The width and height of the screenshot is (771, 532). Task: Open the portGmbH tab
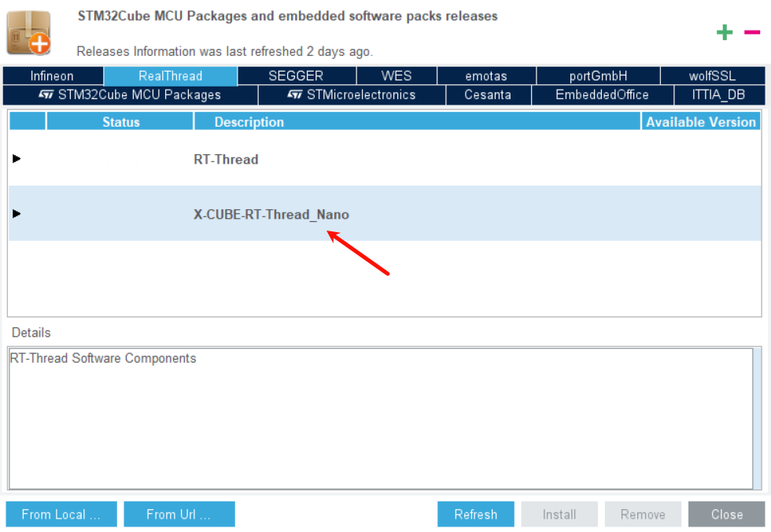pyautogui.click(x=598, y=76)
